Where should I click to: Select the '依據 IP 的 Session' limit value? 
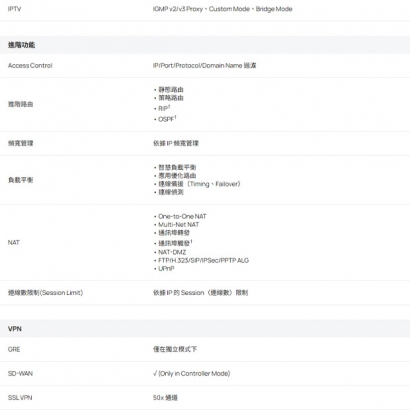click(x=200, y=293)
